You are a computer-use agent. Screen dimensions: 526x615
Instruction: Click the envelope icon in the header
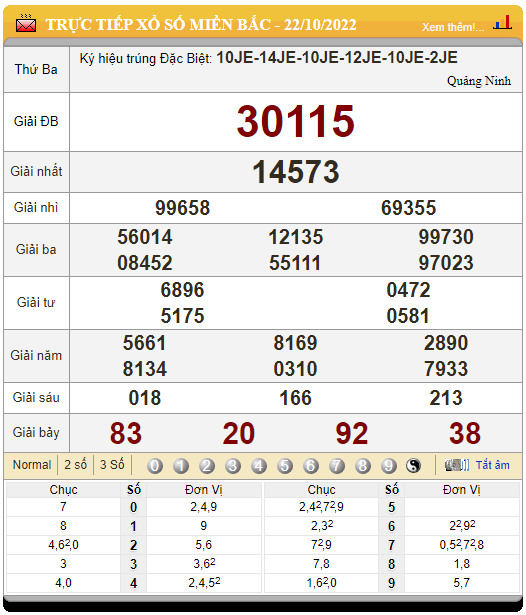pyautogui.click(x=25, y=24)
